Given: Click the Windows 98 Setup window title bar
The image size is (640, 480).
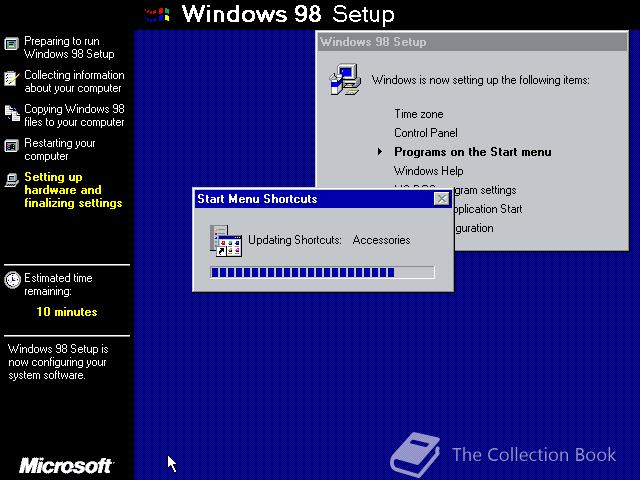Looking at the screenshot, I should 472,42.
